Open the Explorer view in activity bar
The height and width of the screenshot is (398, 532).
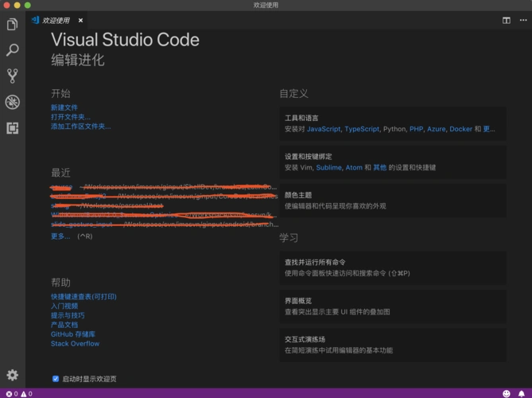coord(12,24)
